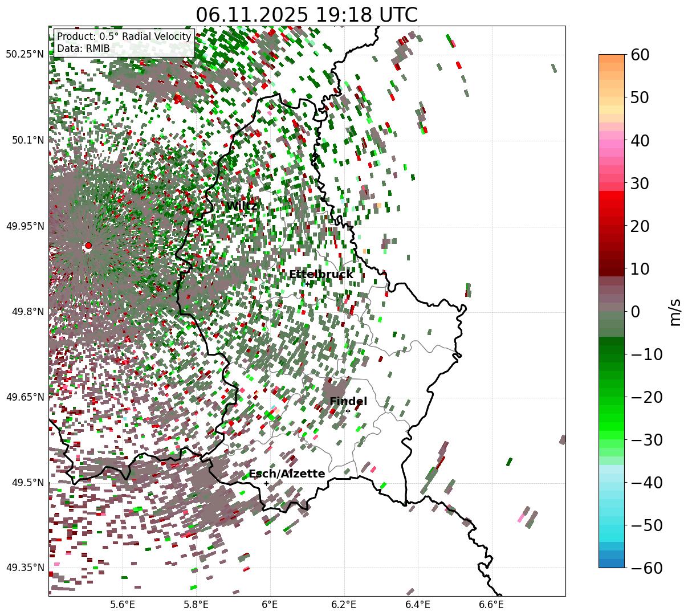Click the 6.2°E longitude tick label
The width and height of the screenshot is (688, 616).
tap(344, 605)
